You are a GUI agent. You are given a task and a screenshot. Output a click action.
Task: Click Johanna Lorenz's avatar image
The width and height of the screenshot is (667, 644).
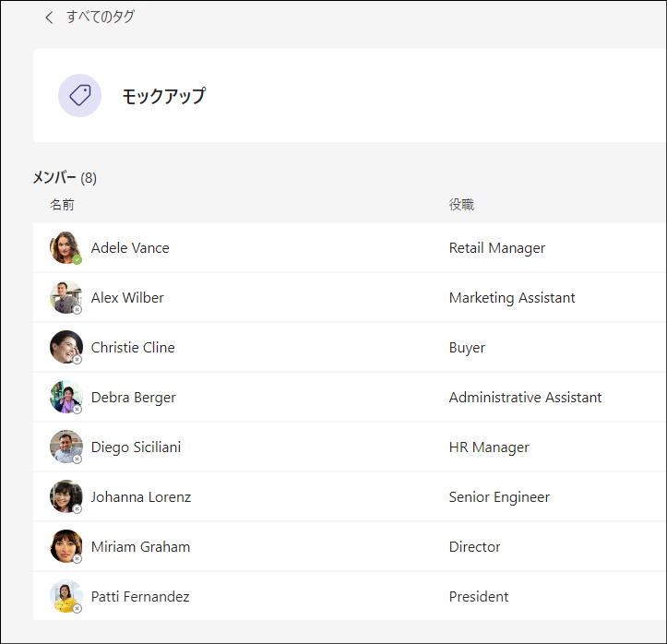66,496
